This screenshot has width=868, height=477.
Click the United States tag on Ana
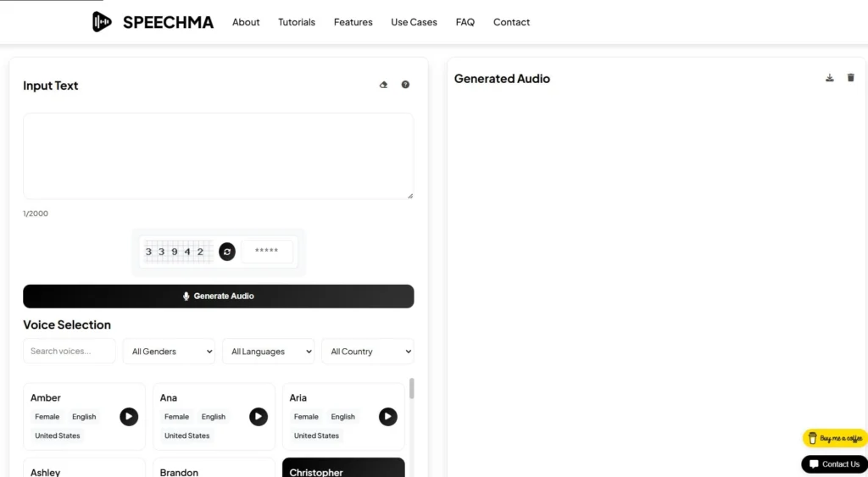[186, 435]
